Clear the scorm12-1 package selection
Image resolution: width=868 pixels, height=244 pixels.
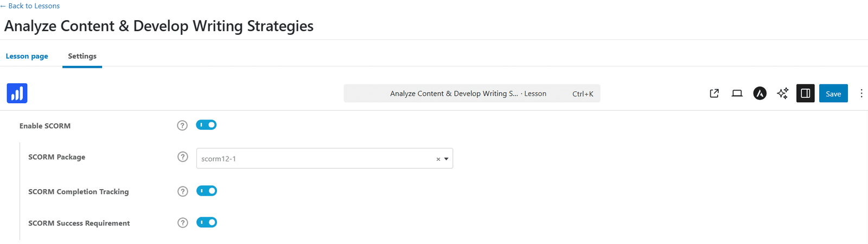click(438, 159)
